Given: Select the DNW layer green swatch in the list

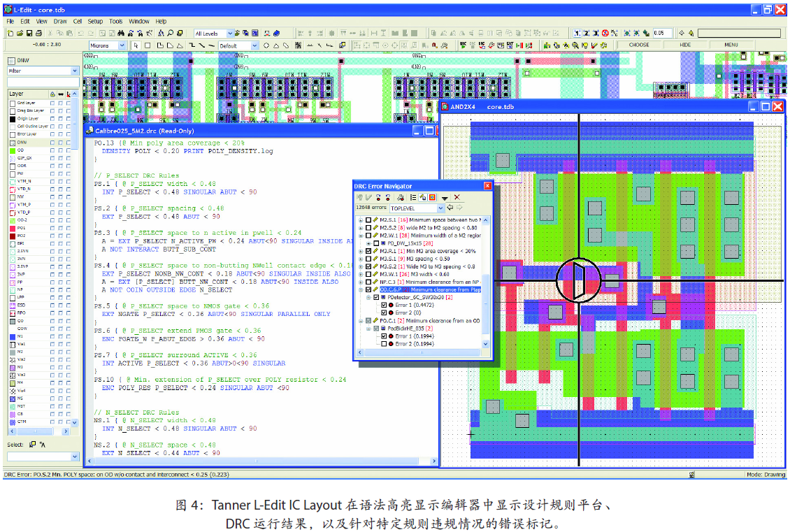Looking at the screenshot, I should (13, 143).
